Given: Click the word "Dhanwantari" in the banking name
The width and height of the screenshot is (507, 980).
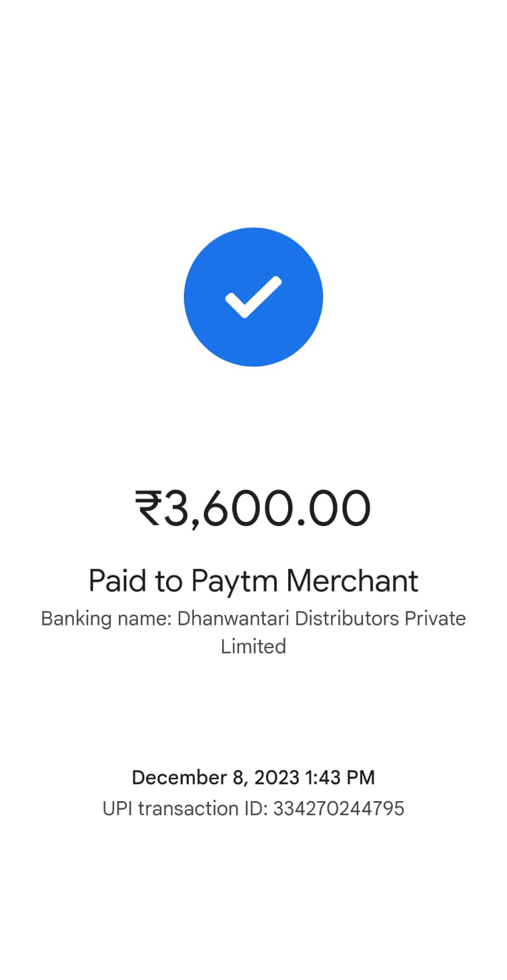Looking at the screenshot, I should [x=233, y=619].
